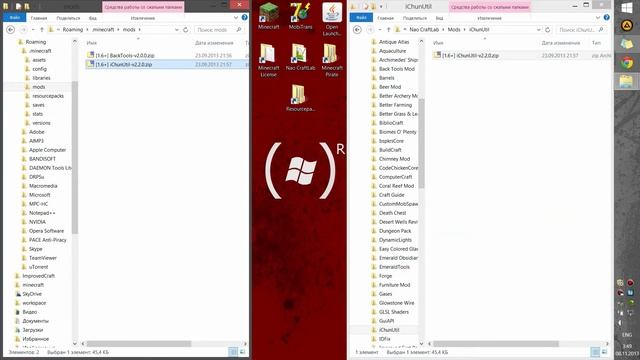Open address history dropdown in left window

pos(176,29)
